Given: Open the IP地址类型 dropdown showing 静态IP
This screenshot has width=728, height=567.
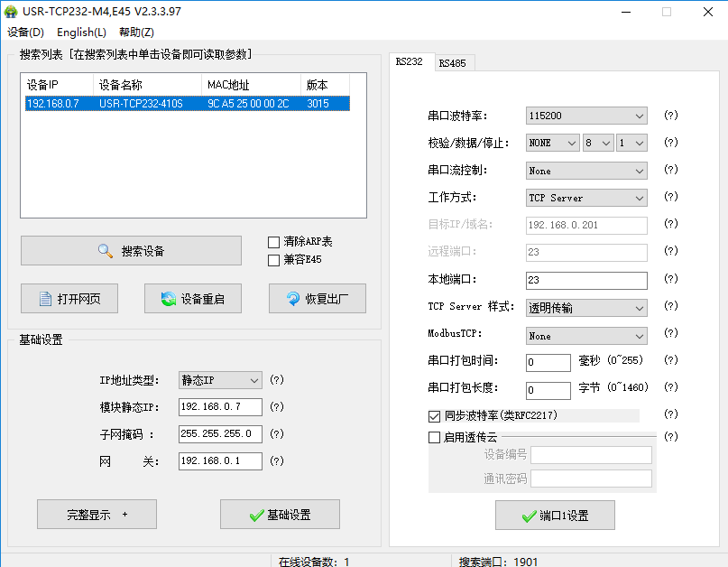Looking at the screenshot, I should [220, 380].
